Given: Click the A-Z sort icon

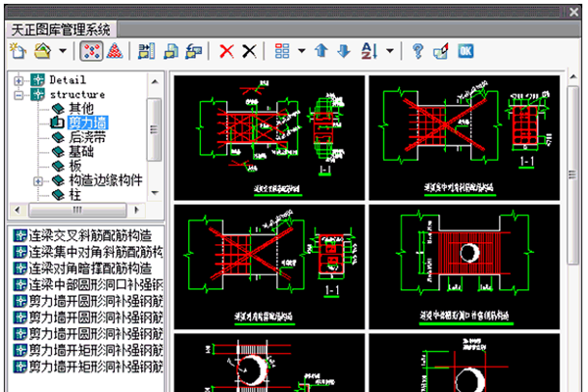Looking at the screenshot, I should tap(368, 51).
